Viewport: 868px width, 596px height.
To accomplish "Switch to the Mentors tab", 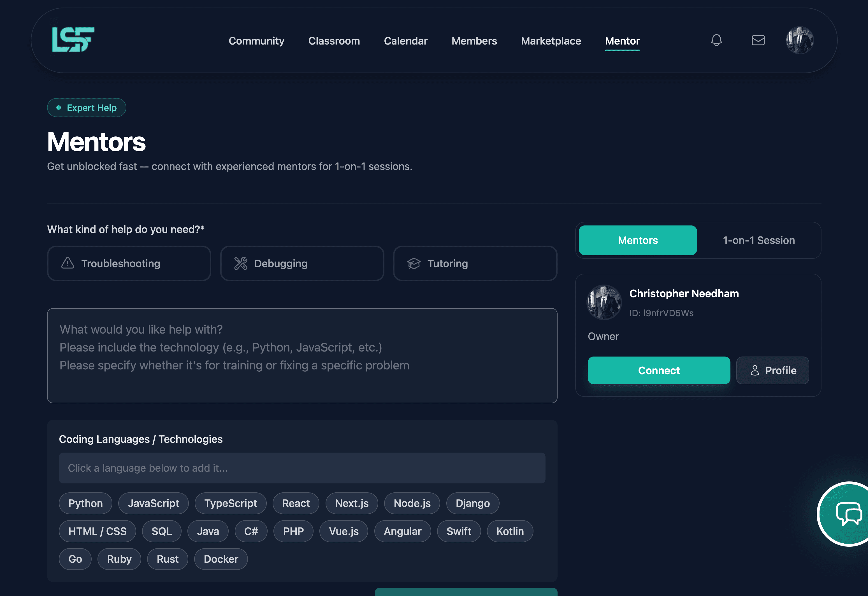I will pos(638,240).
